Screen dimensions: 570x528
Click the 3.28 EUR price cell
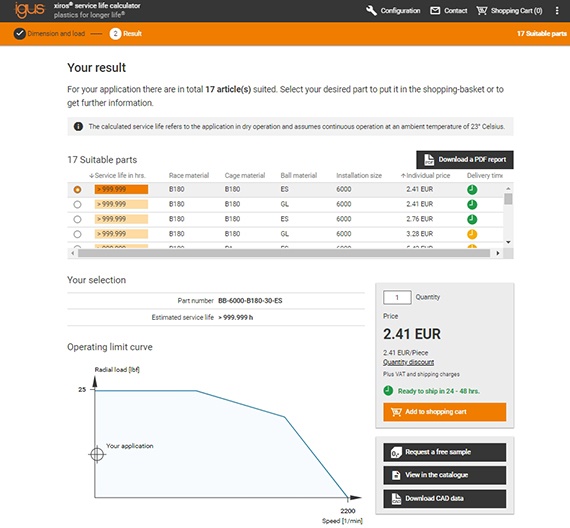[x=420, y=234]
